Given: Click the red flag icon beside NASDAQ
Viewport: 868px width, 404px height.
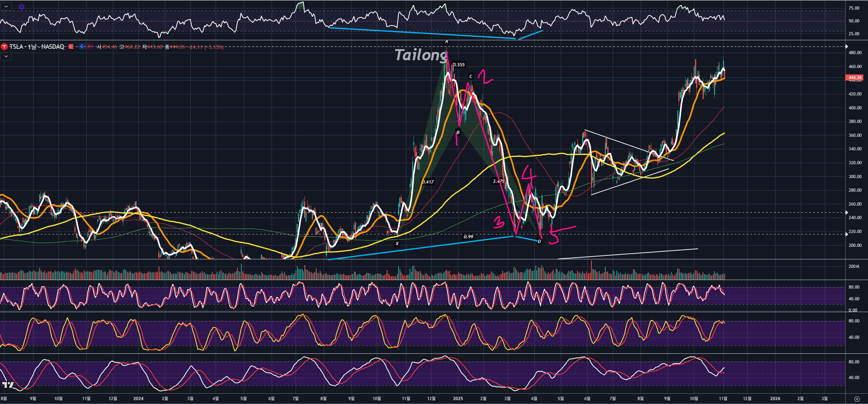Looking at the screenshot, I should pyautogui.click(x=71, y=47).
